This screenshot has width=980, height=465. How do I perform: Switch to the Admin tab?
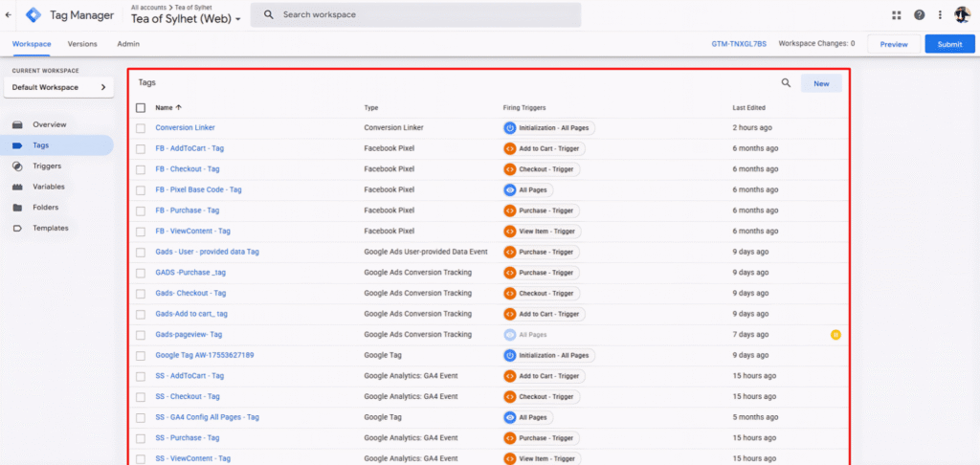(128, 44)
